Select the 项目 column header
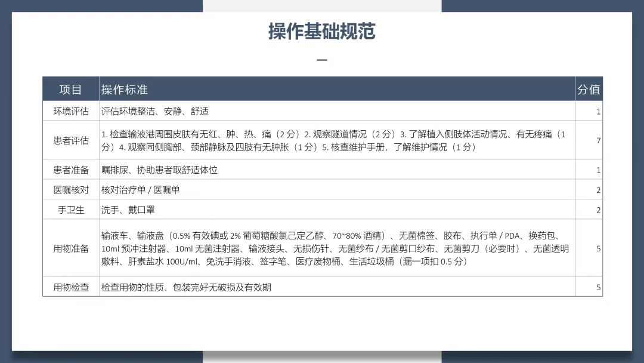 (x=70, y=89)
